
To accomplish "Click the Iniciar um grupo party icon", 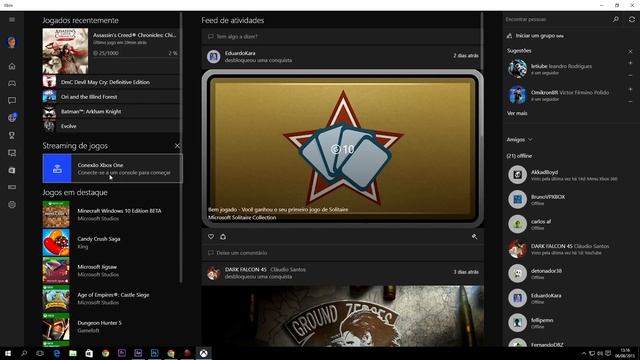I will pyautogui.click(x=509, y=36).
